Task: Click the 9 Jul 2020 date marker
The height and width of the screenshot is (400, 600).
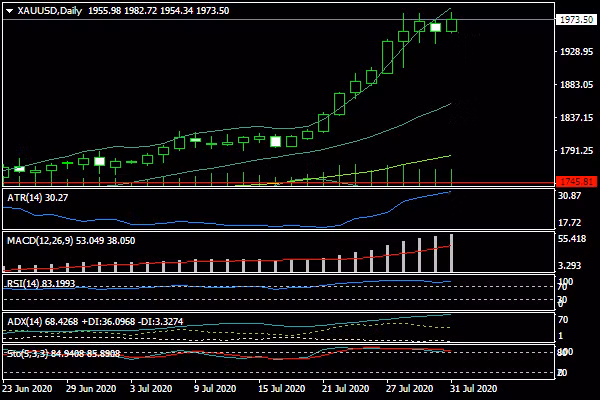Action: click(216, 387)
